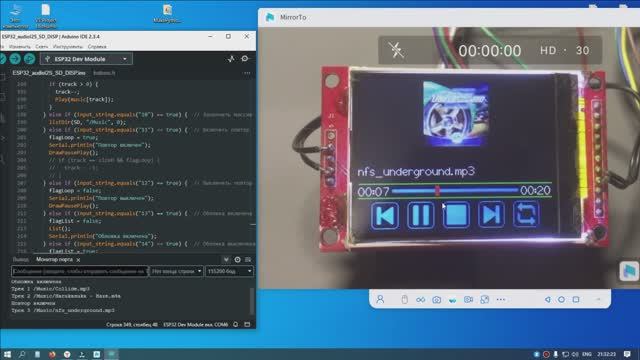
Task: Click the Трек 1 /Music/Collide.mp3 output line
Action: click(51, 289)
